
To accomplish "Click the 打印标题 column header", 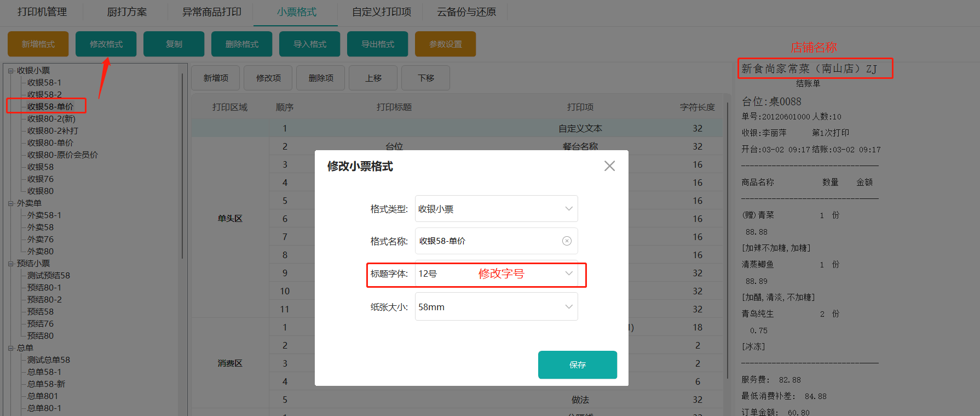I will pyautogui.click(x=394, y=107).
